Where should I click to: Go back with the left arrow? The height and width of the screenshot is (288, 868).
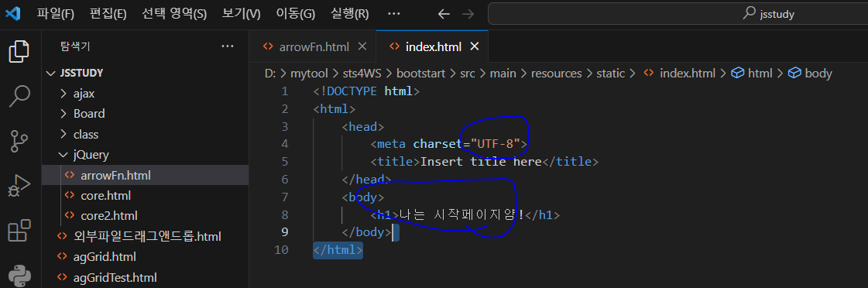click(444, 15)
